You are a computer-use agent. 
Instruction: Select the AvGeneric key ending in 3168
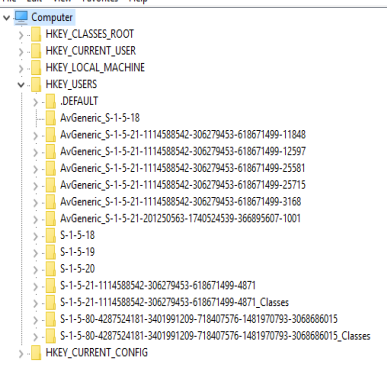[180, 202]
